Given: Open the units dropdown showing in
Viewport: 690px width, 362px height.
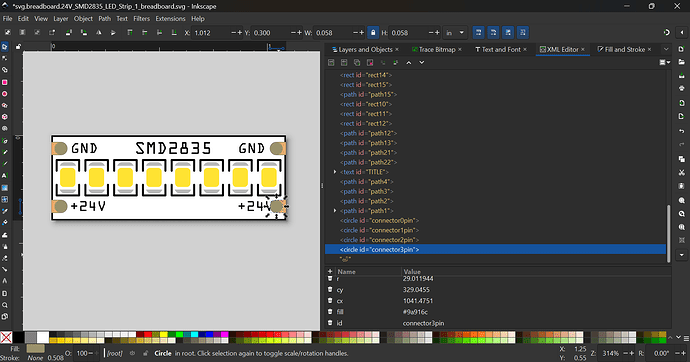Looking at the screenshot, I should pyautogui.click(x=455, y=33).
